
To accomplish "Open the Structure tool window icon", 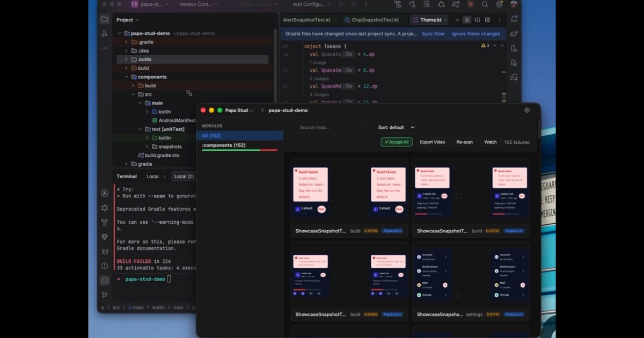I will [x=105, y=33].
